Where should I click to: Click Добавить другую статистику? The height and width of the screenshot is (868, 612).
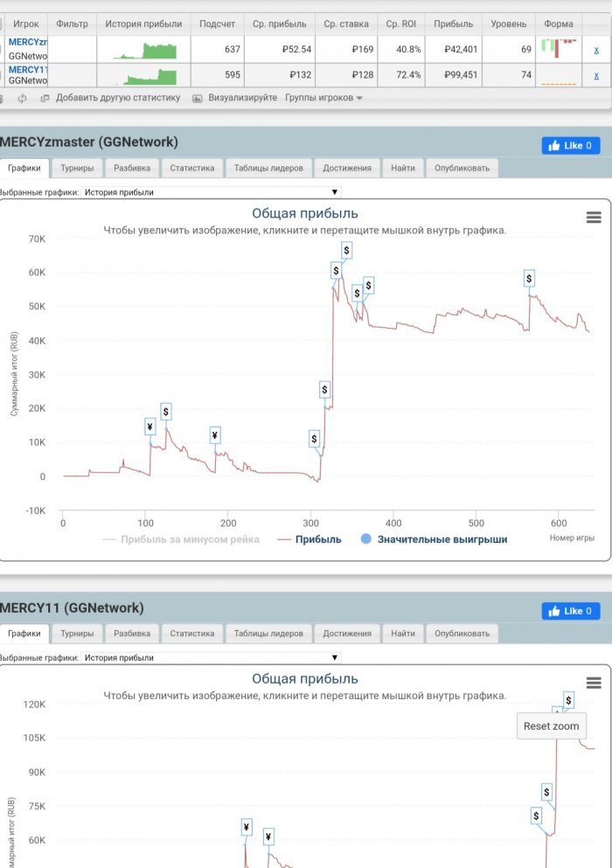(118, 97)
